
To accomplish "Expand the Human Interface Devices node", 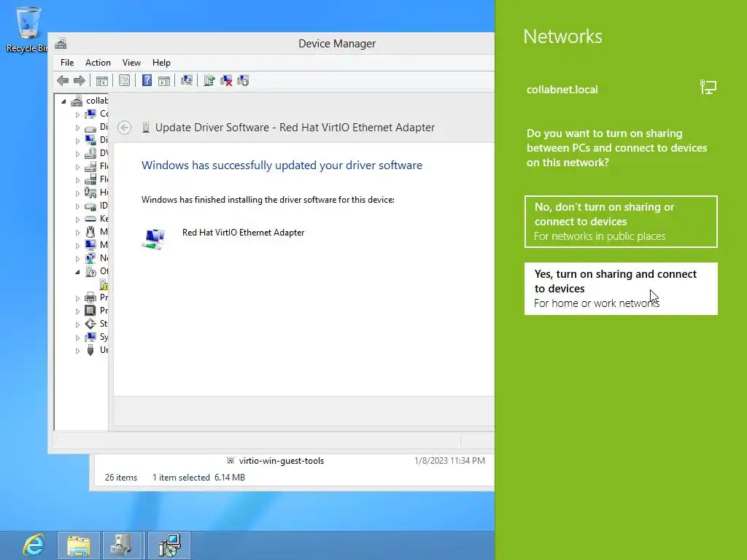I will pos(77,193).
